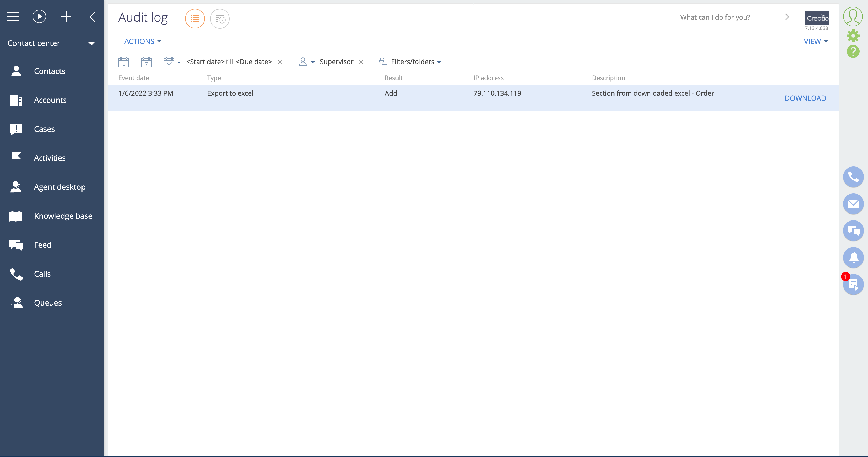Open the business process tasks with badge
The image size is (868, 457).
click(x=853, y=285)
